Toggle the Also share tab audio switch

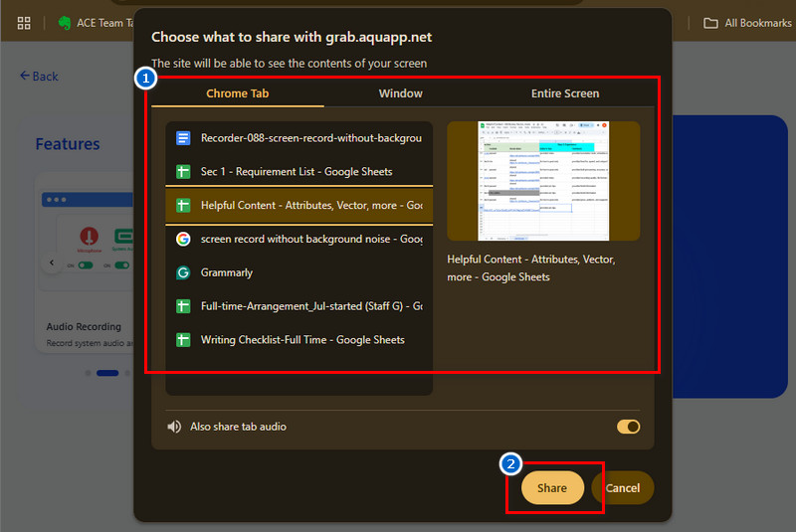(x=629, y=427)
